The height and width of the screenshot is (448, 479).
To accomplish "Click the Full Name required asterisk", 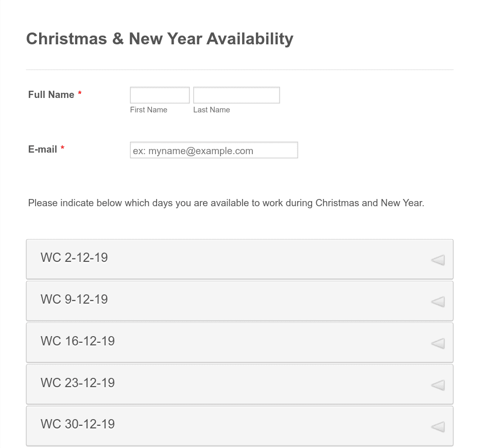I will click(x=80, y=94).
